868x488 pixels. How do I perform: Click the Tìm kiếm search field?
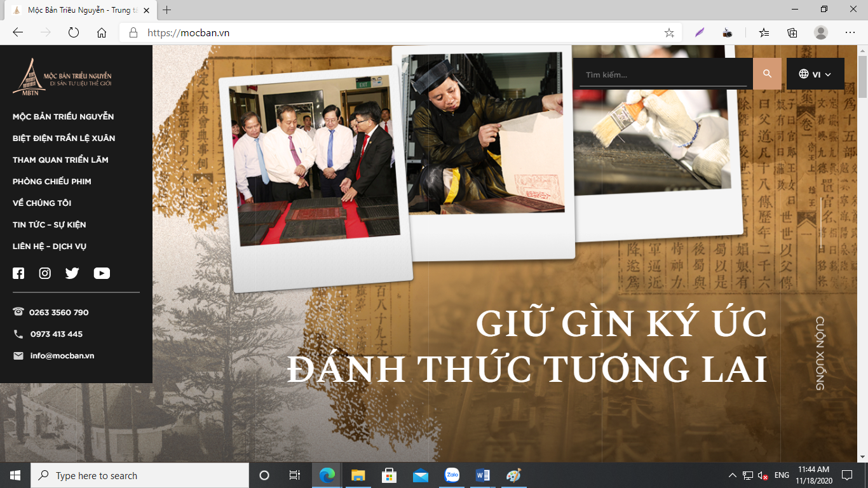(x=663, y=75)
